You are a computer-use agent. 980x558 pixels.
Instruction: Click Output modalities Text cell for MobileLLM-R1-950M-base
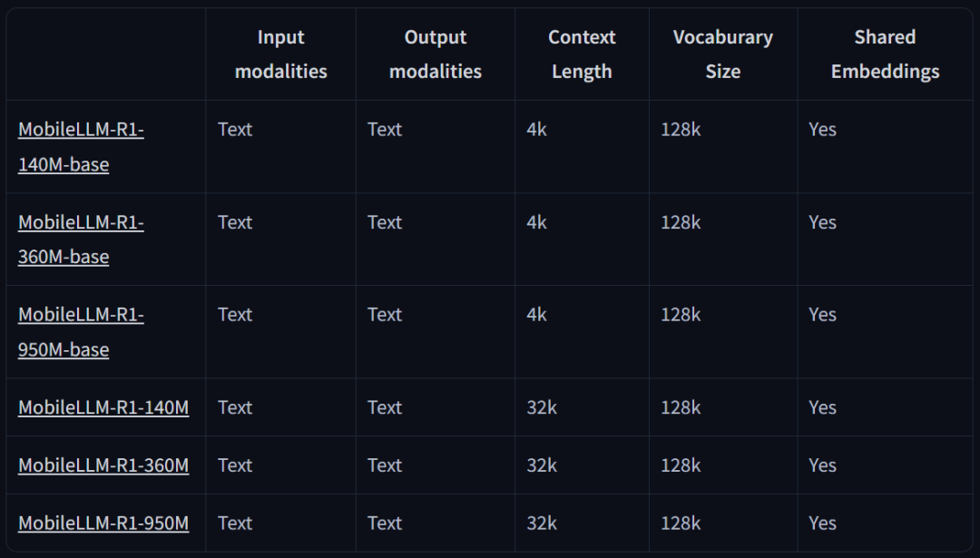pyautogui.click(x=385, y=315)
